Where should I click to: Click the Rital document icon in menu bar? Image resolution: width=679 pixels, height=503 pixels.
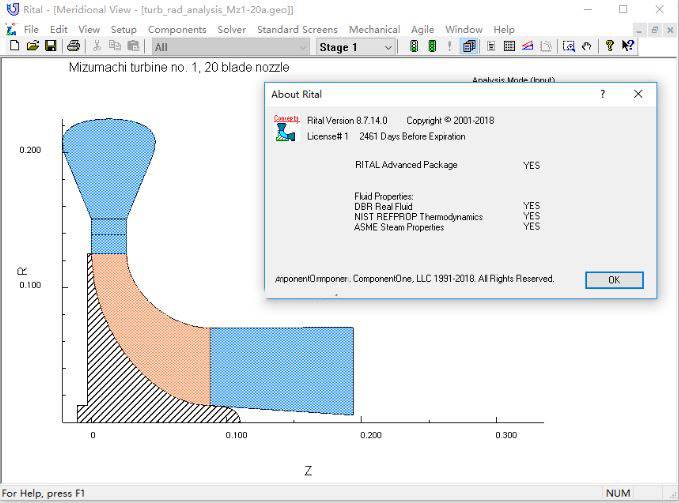point(11,29)
